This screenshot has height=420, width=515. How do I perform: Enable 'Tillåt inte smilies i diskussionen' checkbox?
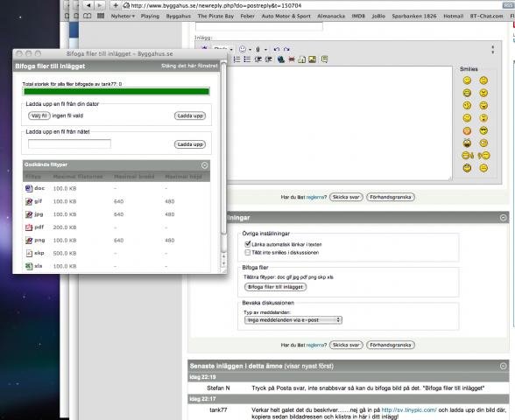click(x=248, y=252)
